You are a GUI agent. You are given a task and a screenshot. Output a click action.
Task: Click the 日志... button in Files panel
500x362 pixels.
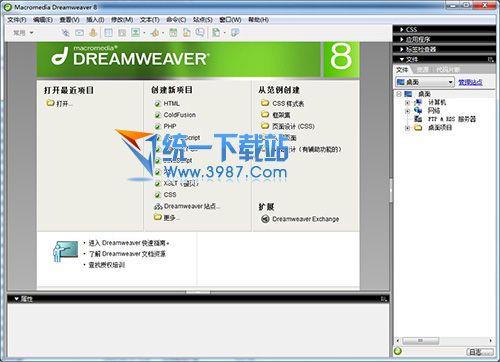point(480,352)
